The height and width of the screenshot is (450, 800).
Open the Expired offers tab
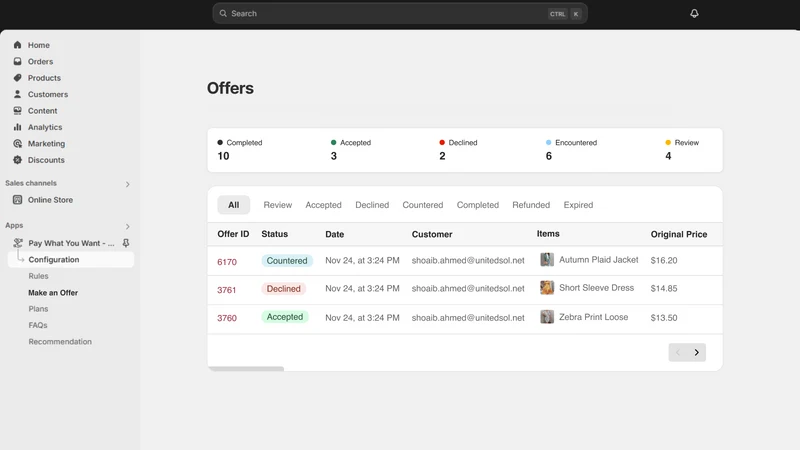tap(578, 205)
